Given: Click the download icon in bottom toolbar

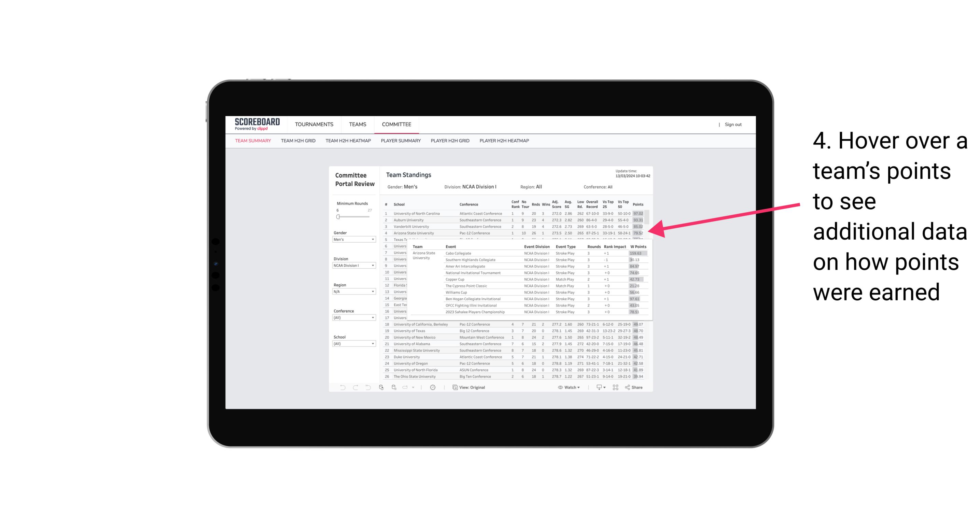Looking at the screenshot, I should [x=598, y=387].
